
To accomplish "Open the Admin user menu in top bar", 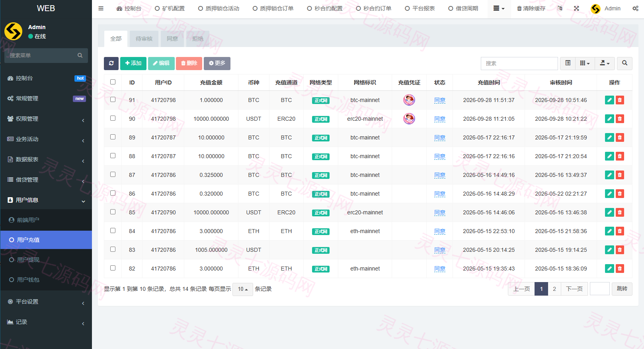I will pos(606,8).
